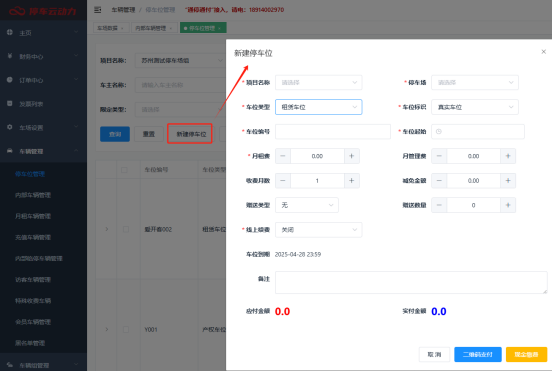Click the 车位编号 input field in dialog
The width and height of the screenshot is (553, 371).
(x=333, y=132)
